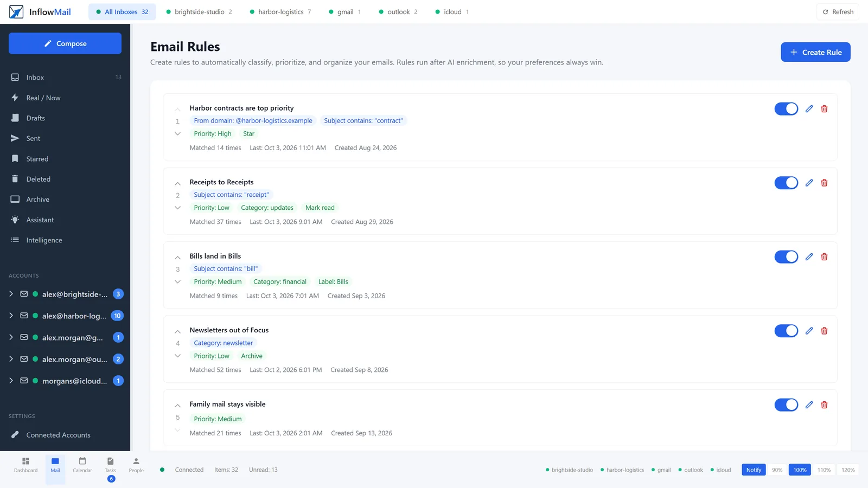Screen dimensions: 868x488
Task: Edit the Receipts to Receipts rule
Action: tap(809, 183)
